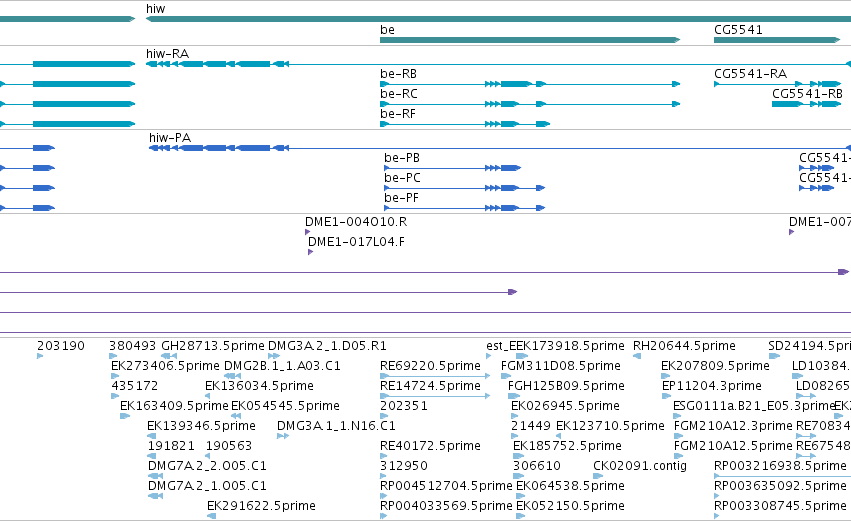Select EK123710.5prime label

pyautogui.click(x=610, y=426)
